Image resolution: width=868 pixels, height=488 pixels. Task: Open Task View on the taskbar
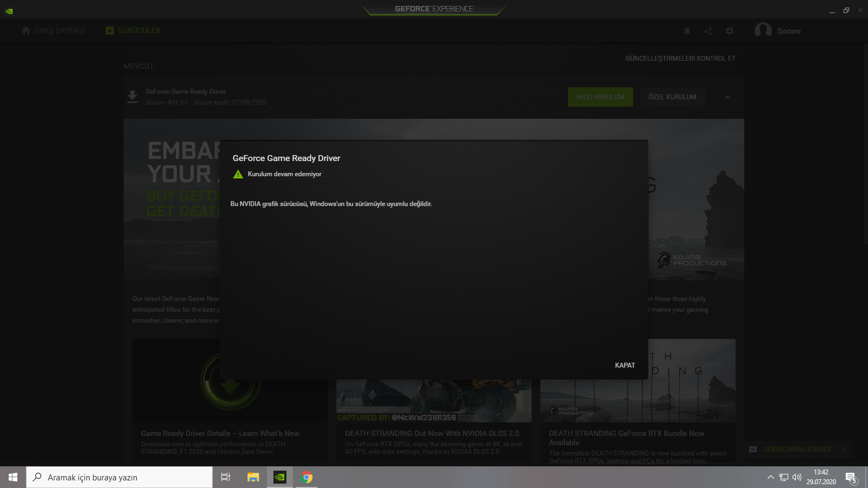pyautogui.click(x=226, y=477)
